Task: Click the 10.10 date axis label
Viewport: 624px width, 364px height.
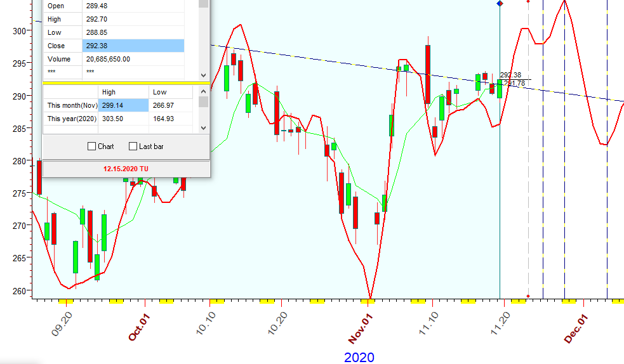Action: [206, 323]
